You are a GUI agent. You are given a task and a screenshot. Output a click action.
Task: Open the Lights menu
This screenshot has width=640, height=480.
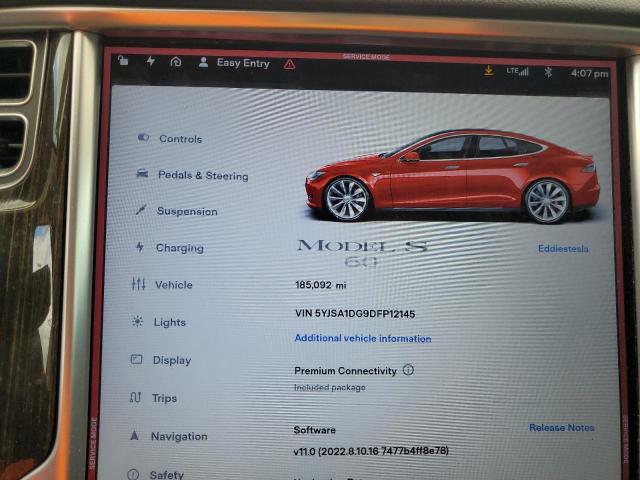[x=169, y=322]
